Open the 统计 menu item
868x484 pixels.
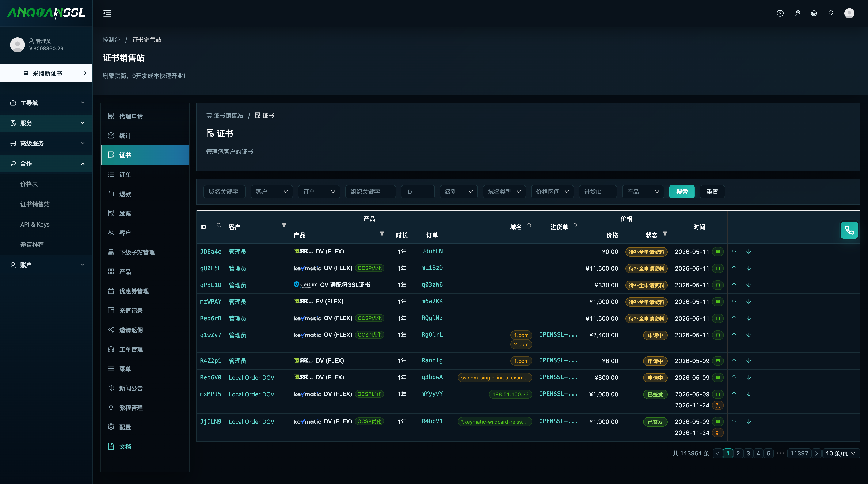tap(145, 136)
